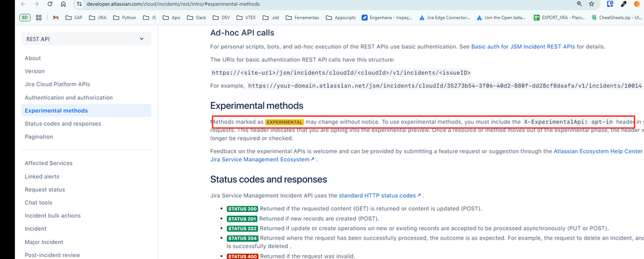Open Linked alerts API group

[42, 177]
